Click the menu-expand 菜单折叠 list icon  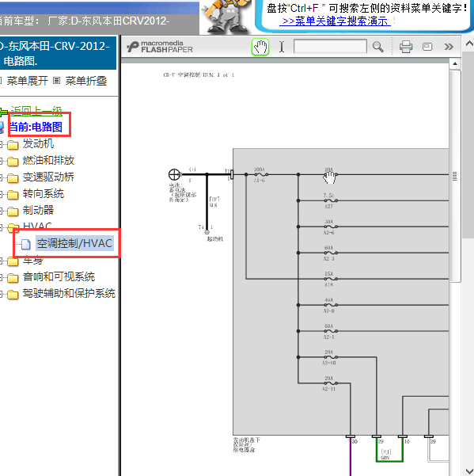pyautogui.click(x=56, y=81)
